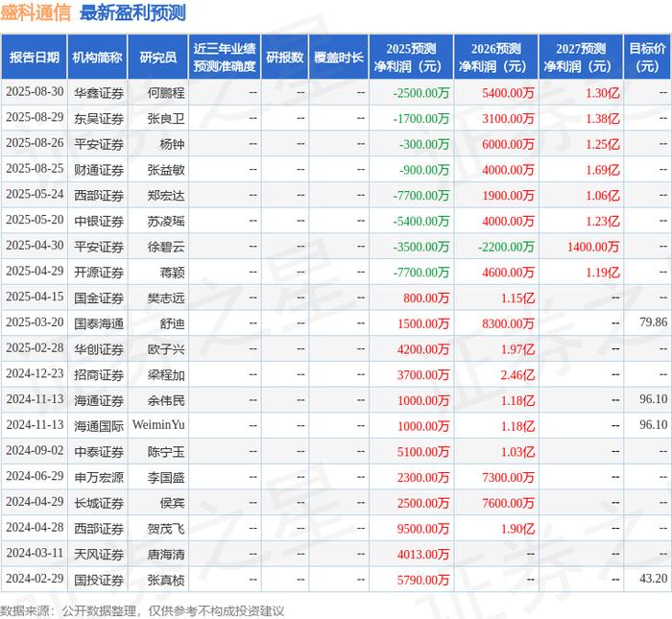Click the 最新盈利预测 heading
Image resolution: width=672 pixels, height=619 pixels.
[132, 12]
